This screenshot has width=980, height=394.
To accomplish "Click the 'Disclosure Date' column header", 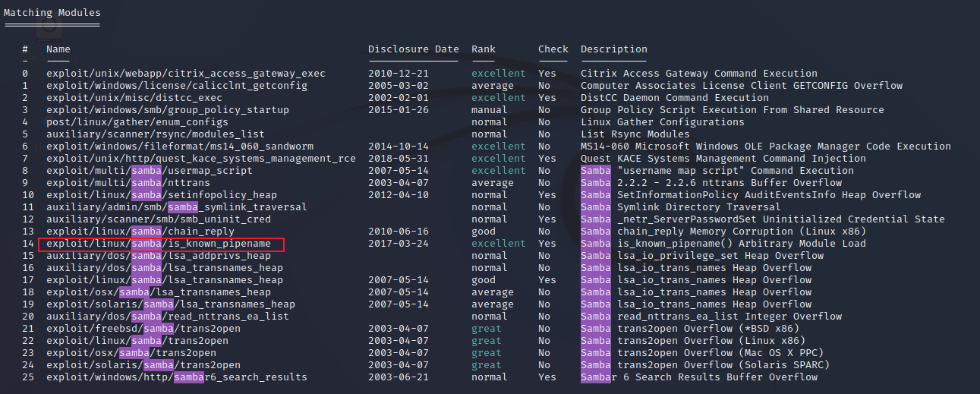I will coord(414,49).
